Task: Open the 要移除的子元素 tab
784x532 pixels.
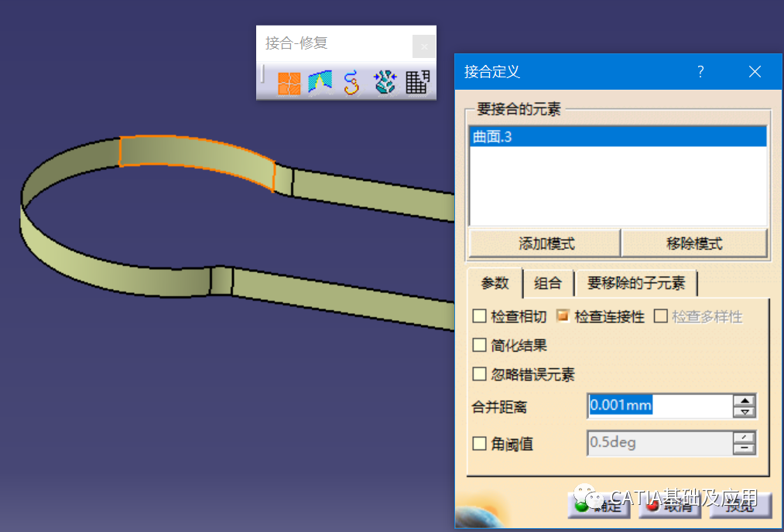Action: [x=636, y=283]
